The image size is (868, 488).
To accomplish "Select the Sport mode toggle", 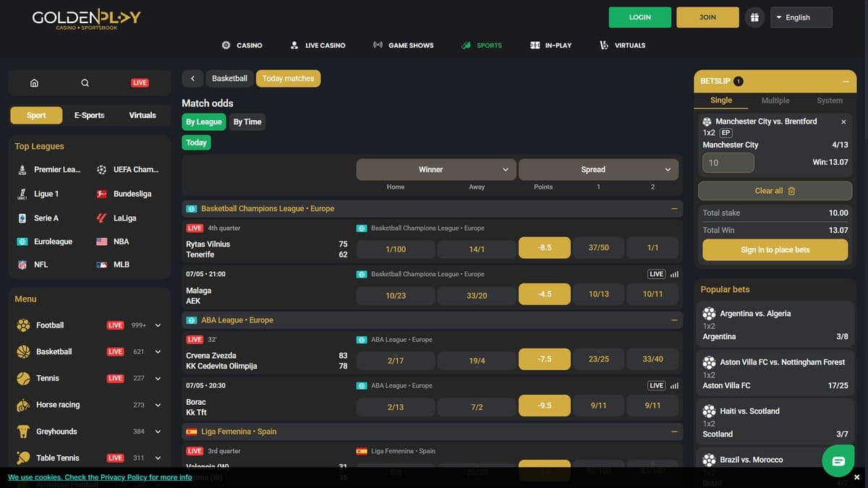I will click(x=36, y=115).
